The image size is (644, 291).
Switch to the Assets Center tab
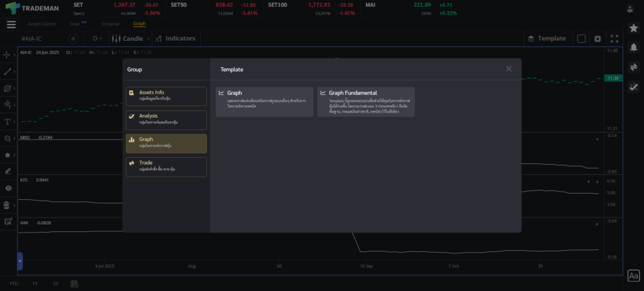tap(41, 24)
